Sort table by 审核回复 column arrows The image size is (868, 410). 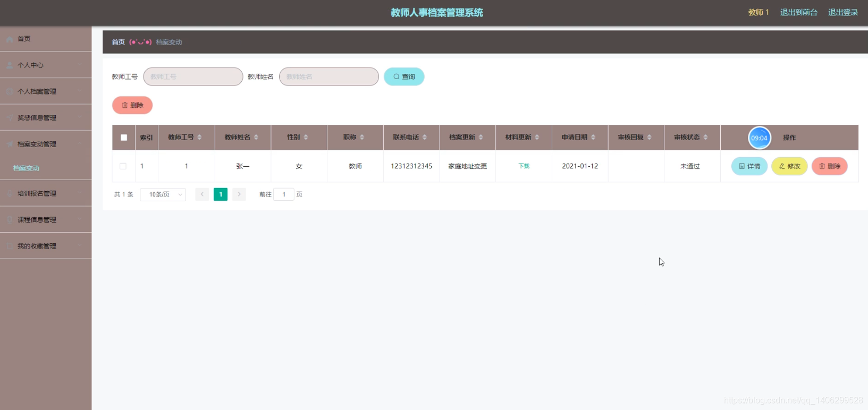(650, 138)
